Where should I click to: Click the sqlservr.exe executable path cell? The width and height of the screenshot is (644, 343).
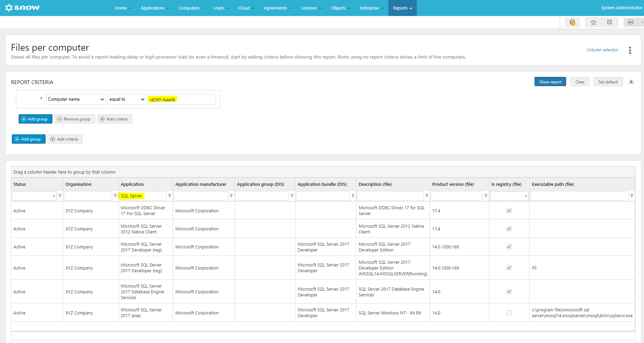tap(582, 313)
